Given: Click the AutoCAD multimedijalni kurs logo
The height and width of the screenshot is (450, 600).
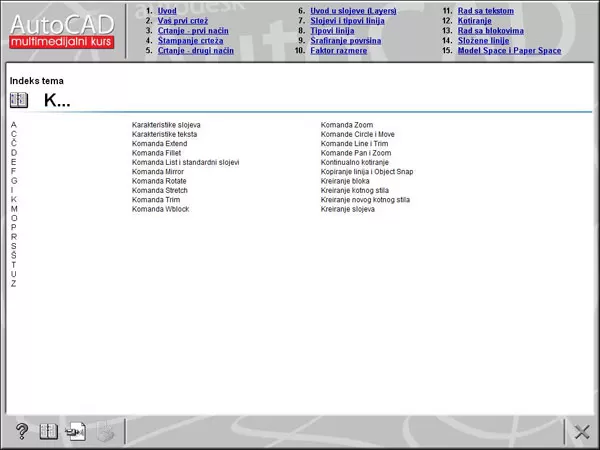Looking at the screenshot, I should tap(60, 30).
